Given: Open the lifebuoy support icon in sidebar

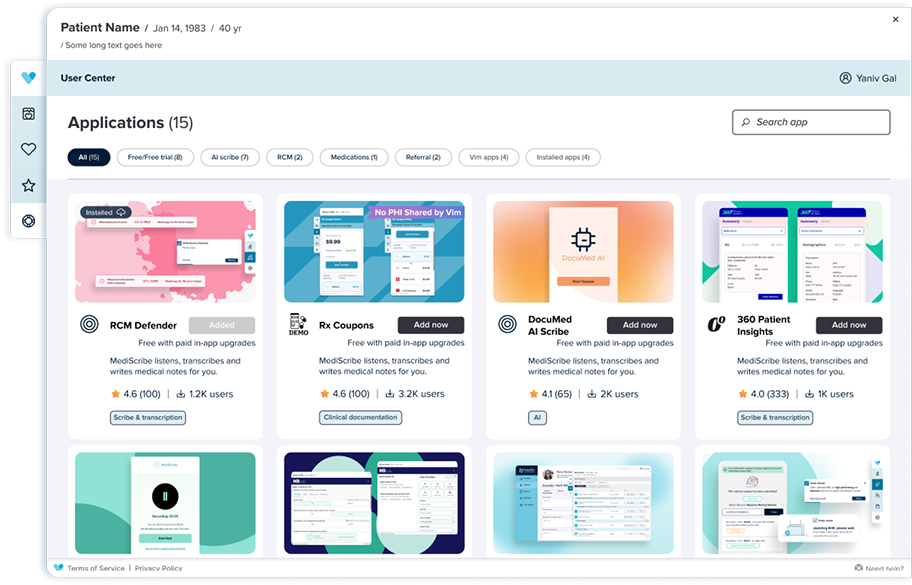Looking at the screenshot, I should 29,221.
